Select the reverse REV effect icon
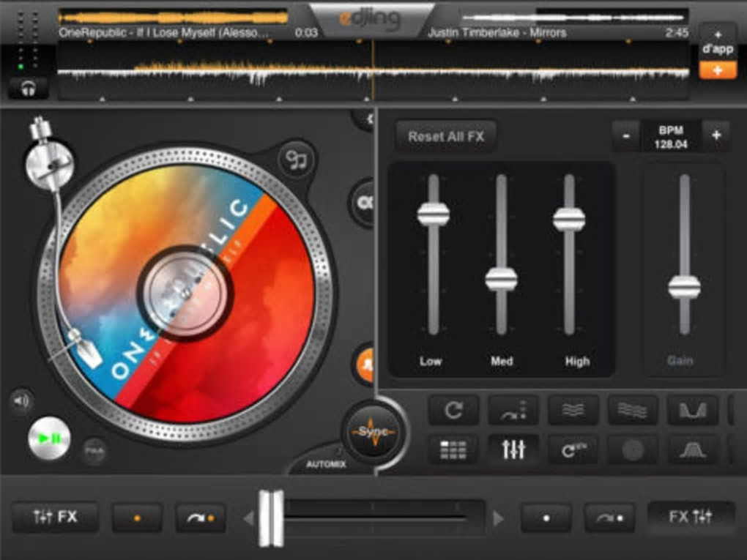The image size is (747, 560). click(573, 449)
